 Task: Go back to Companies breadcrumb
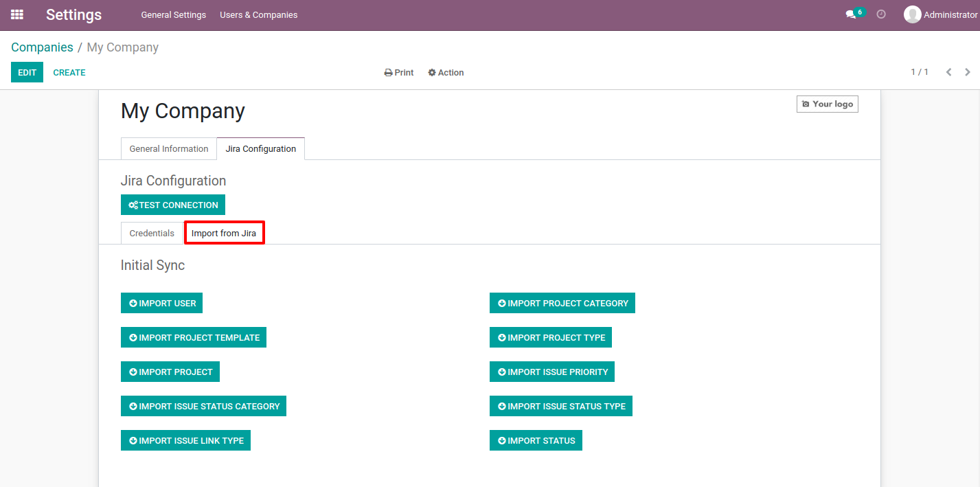[42, 47]
